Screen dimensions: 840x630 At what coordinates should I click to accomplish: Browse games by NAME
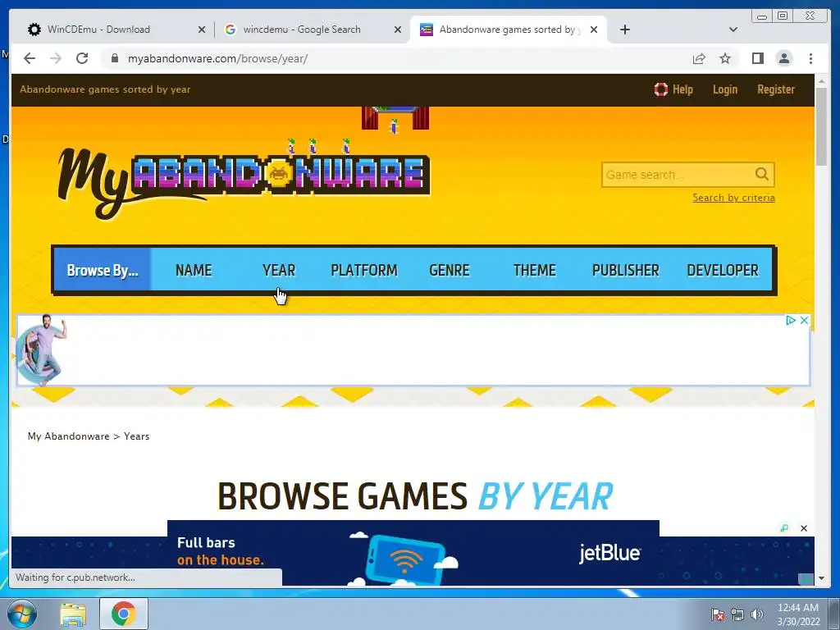pos(194,270)
